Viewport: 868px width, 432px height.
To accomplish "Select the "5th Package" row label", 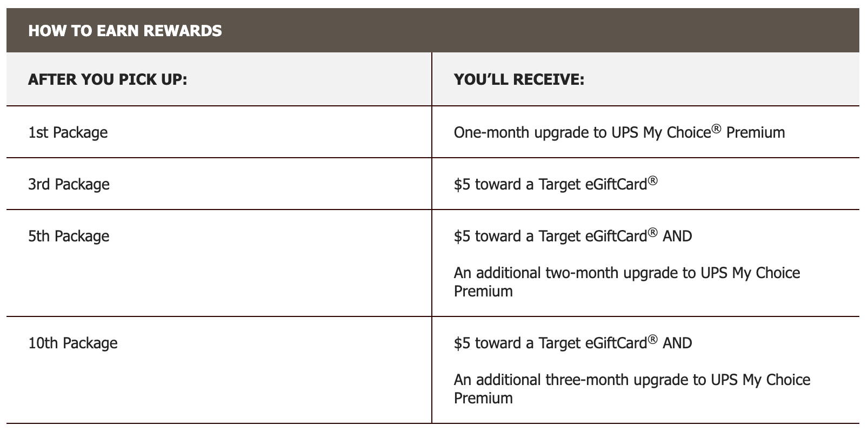I will tap(69, 236).
